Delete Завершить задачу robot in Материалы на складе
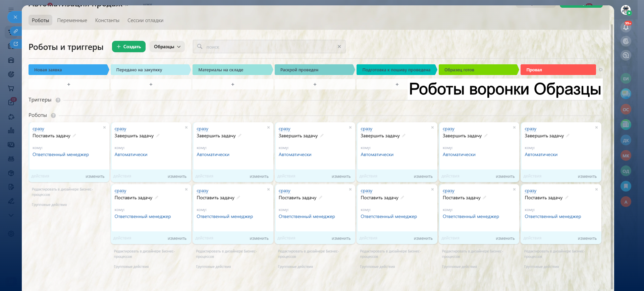Screen dimensions: 644x291 (x=268, y=127)
